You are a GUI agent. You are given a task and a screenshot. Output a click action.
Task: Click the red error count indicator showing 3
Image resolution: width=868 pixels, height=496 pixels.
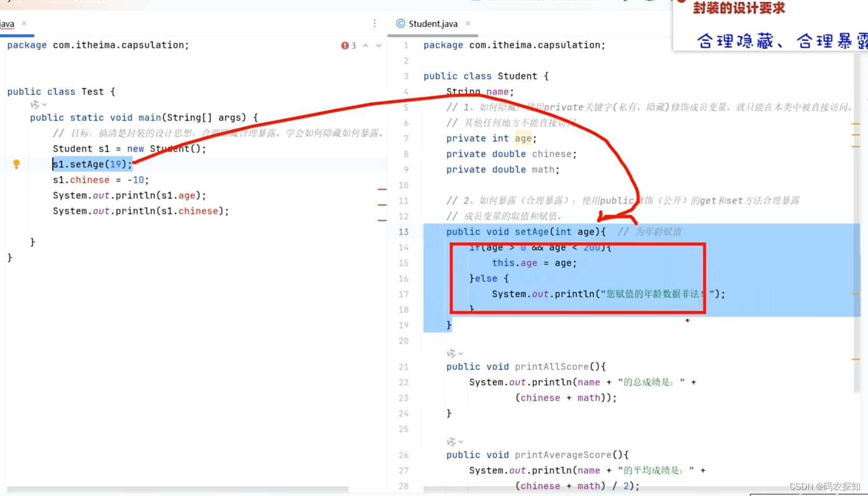[x=348, y=46]
